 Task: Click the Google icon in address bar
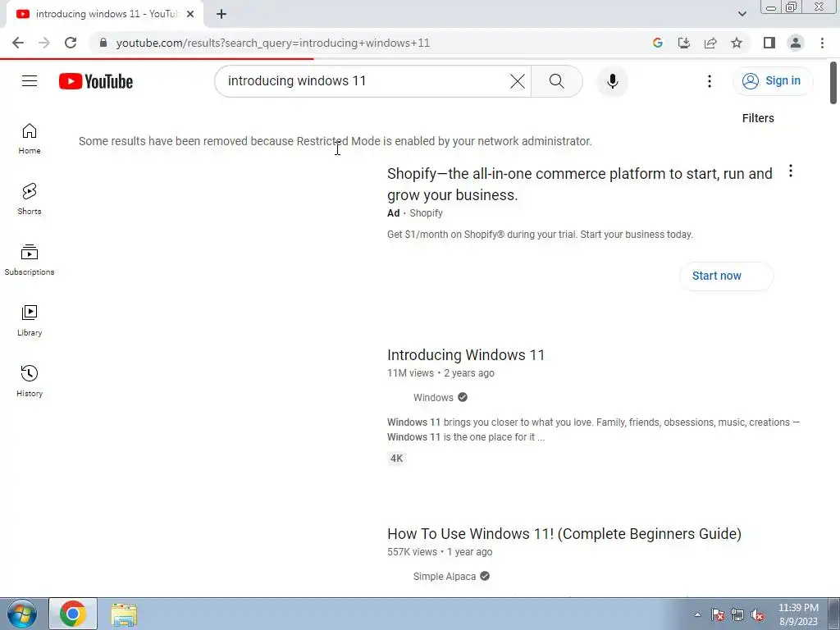point(658,43)
